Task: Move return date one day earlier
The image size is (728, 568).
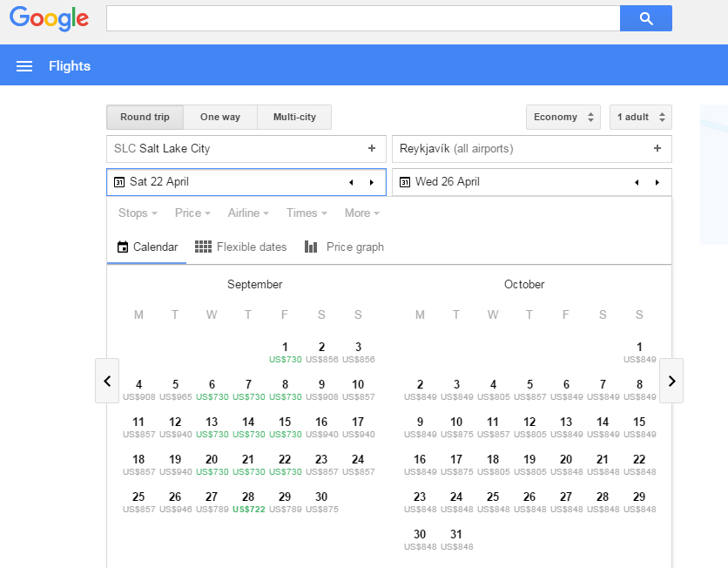Action: point(637,182)
